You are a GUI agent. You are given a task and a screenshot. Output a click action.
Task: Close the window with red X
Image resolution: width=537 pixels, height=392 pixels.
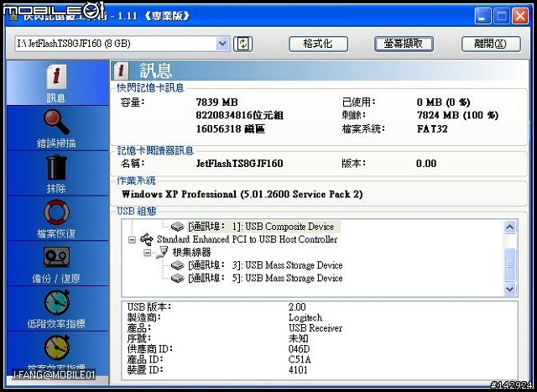click(520, 17)
